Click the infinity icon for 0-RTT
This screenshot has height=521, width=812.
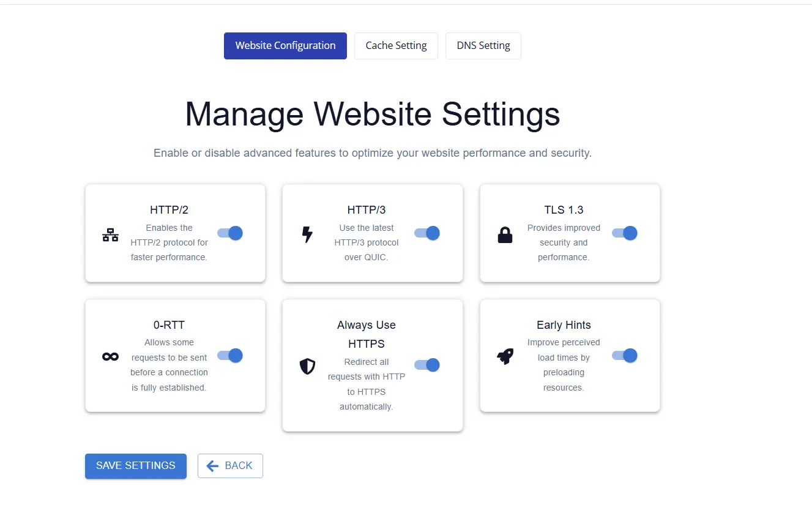click(x=110, y=355)
